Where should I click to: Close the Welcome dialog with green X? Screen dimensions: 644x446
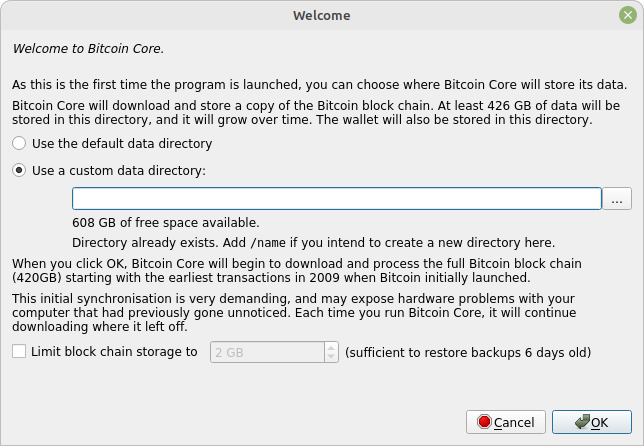[x=628, y=15]
